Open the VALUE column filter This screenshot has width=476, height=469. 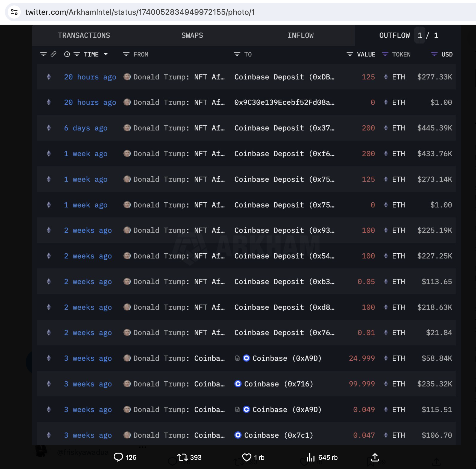(x=350, y=54)
